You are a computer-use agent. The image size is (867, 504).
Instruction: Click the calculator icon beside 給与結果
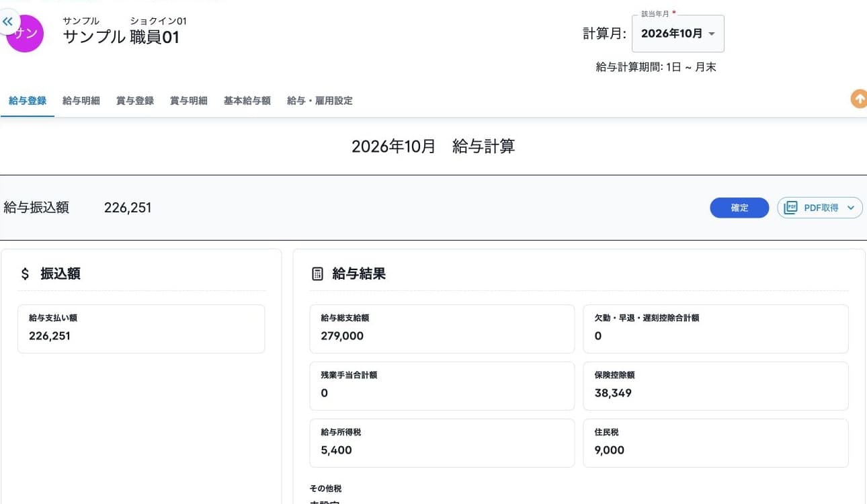click(x=318, y=274)
